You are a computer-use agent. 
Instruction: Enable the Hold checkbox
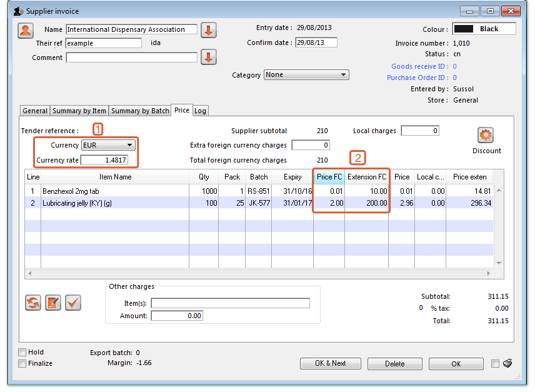pos(22,352)
